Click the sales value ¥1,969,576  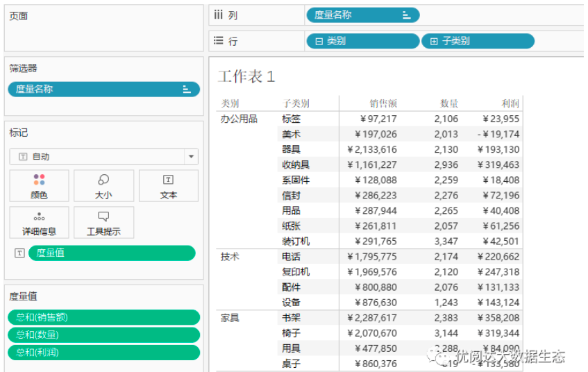(371, 272)
